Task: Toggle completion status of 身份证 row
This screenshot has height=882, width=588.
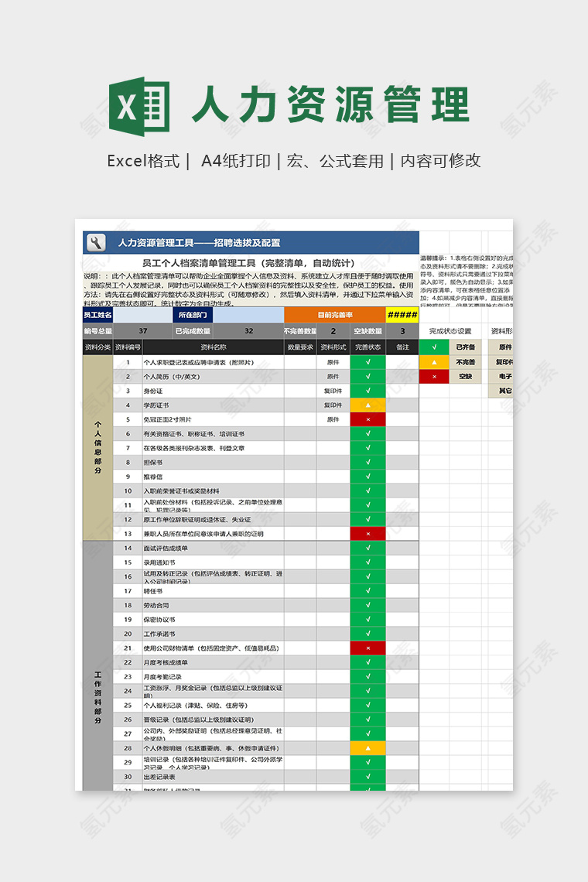Action: [368, 391]
